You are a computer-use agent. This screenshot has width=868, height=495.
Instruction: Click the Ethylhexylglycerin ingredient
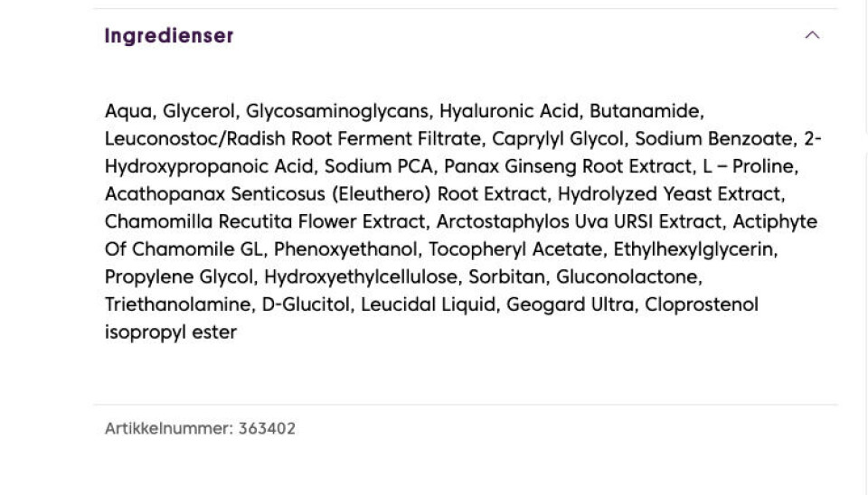(695, 249)
